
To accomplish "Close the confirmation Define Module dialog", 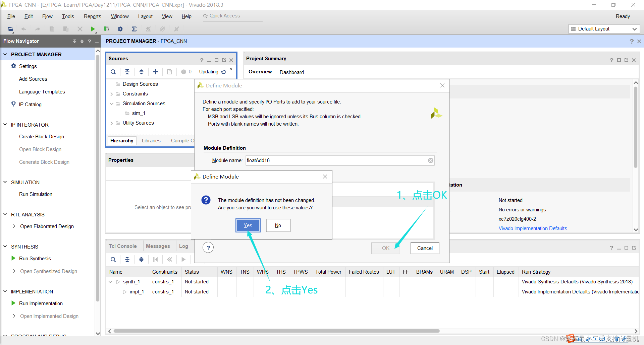I will point(325,177).
